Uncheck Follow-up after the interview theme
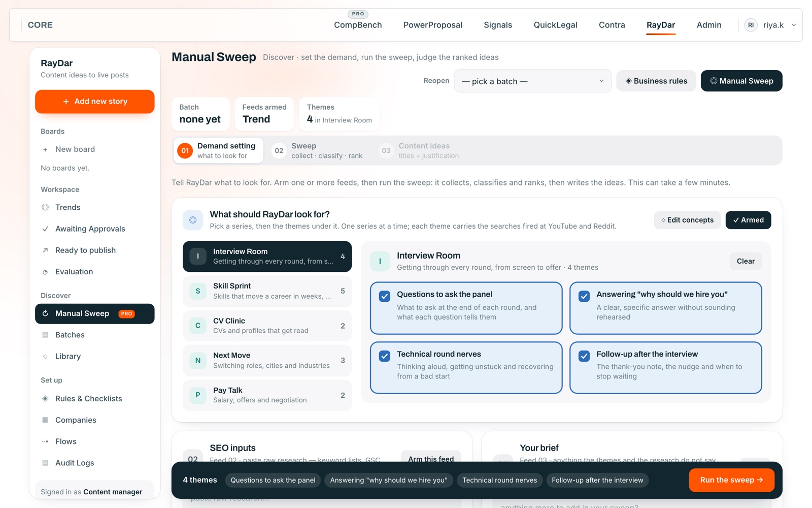Screen dimensions: 812x508 (584, 356)
